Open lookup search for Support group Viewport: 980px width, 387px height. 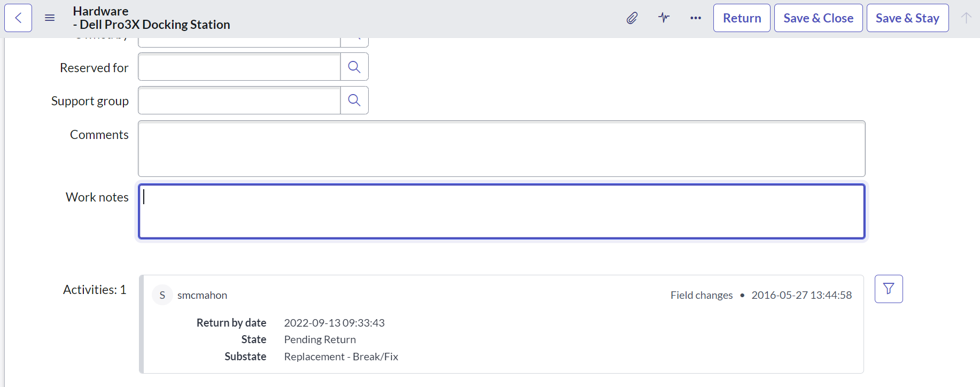pos(354,100)
